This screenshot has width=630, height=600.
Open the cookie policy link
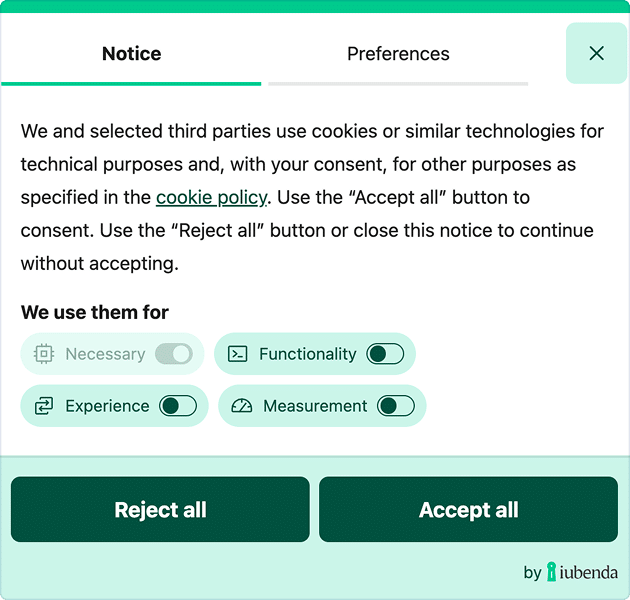(211, 197)
